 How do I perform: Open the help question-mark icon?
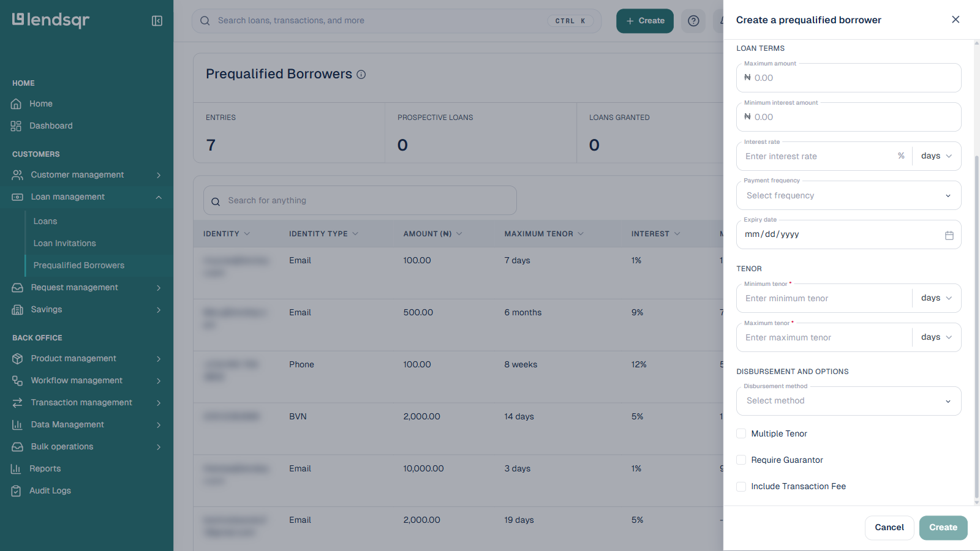[693, 21]
